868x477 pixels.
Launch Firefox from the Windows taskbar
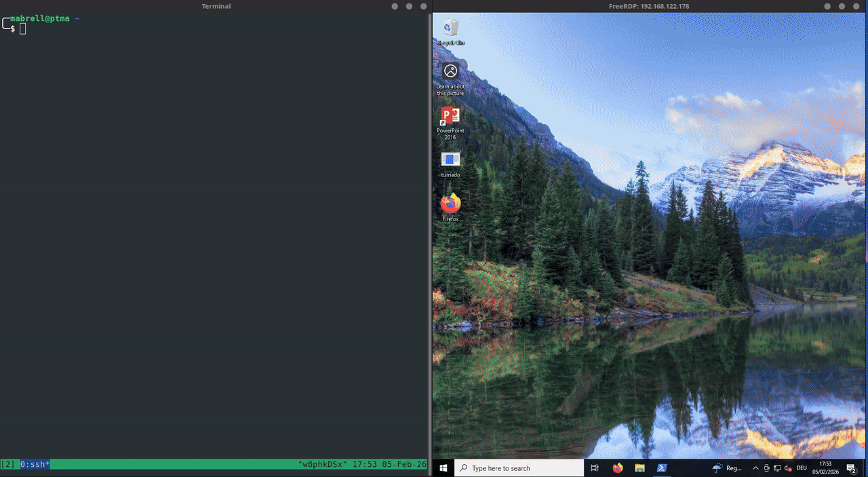(617, 468)
